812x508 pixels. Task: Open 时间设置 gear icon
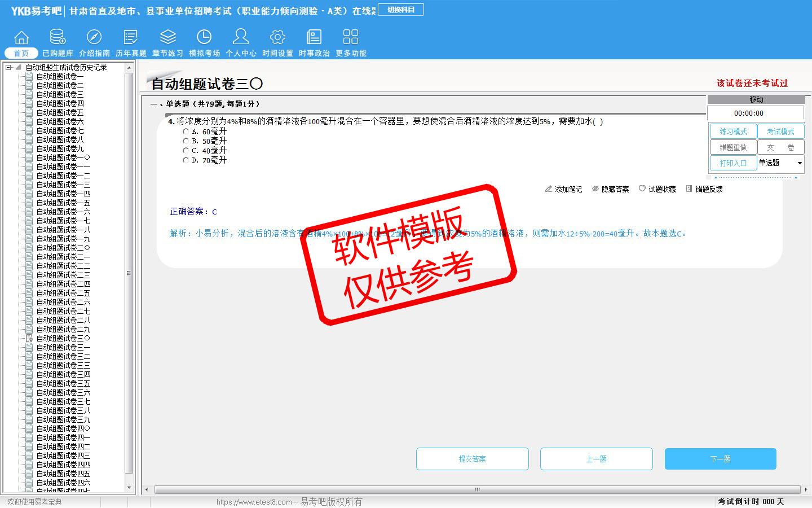[x=277, y=37]
